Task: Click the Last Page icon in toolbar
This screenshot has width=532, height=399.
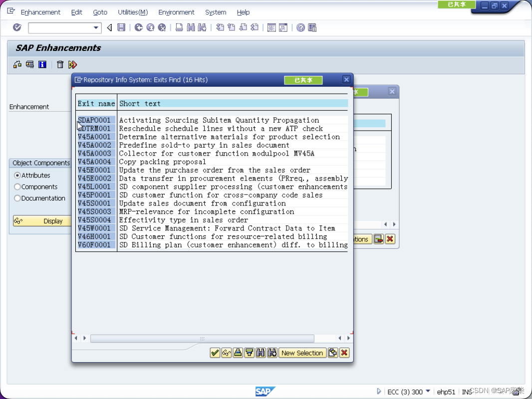Action: tap(255, 27)
